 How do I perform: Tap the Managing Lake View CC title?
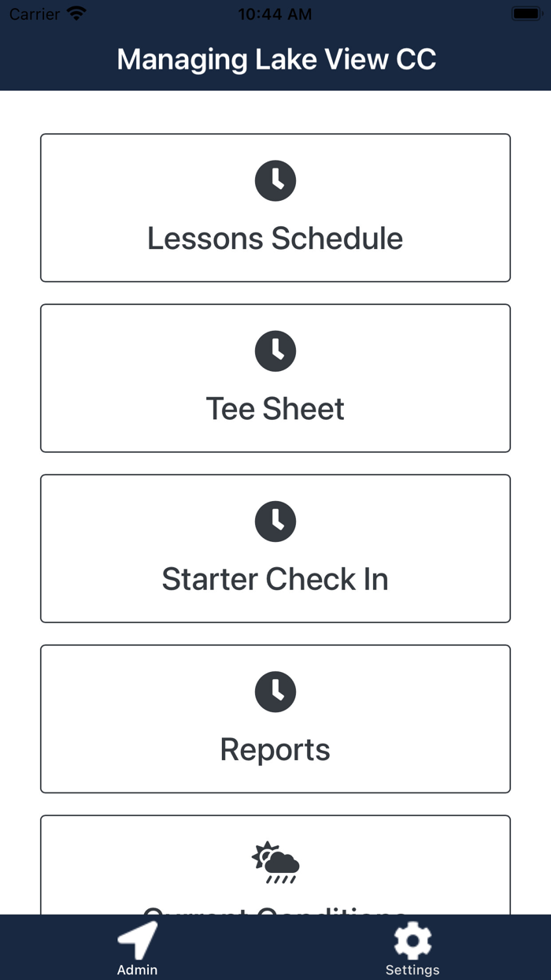tap(275, 59)
